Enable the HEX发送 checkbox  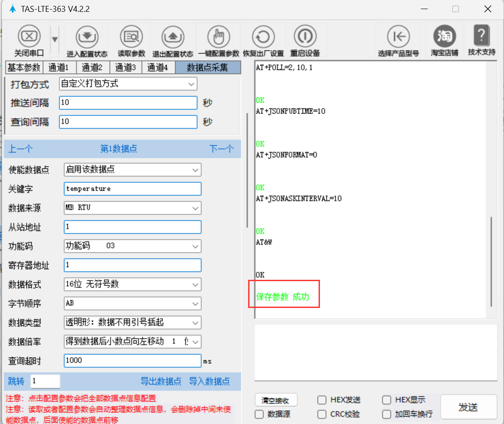[322, 400]
